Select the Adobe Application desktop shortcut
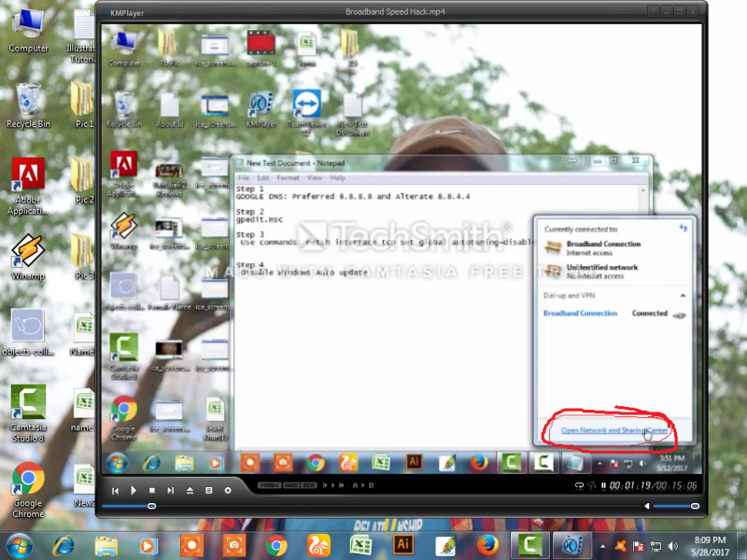Screen dimensions: 747x560 pos(28,187)
